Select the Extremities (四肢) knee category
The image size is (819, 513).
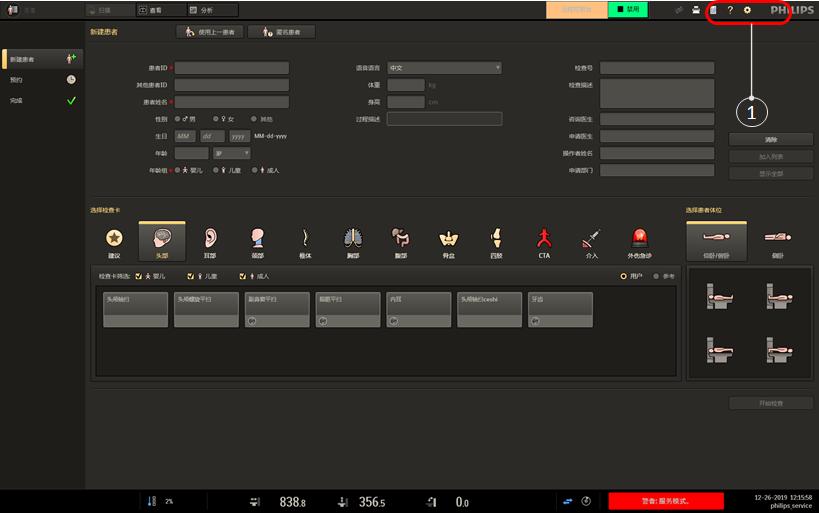496,243
